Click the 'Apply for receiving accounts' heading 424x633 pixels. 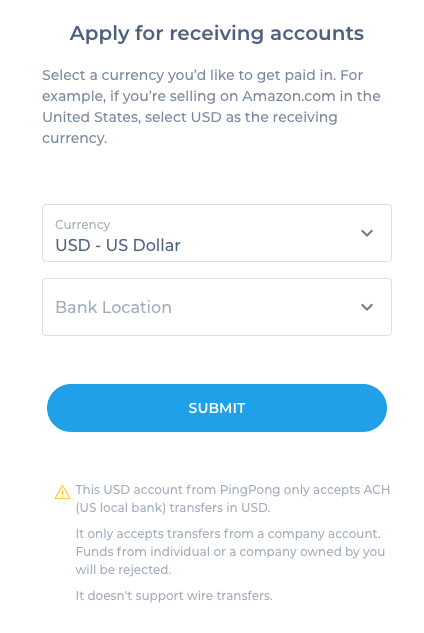[217, 34]
